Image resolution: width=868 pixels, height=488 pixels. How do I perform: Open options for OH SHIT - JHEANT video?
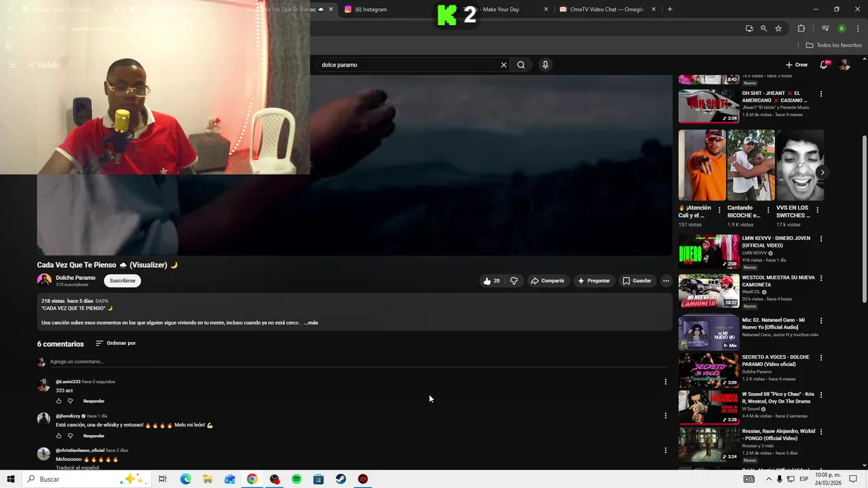tap(821, 94)
